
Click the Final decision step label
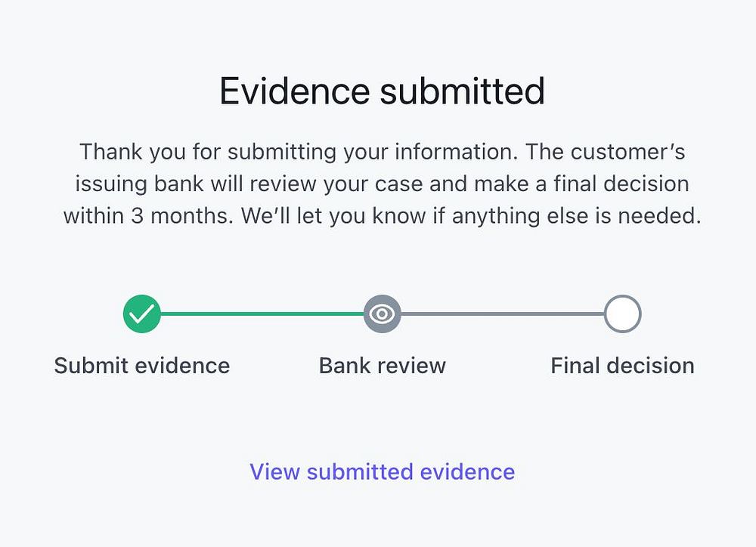622,366
